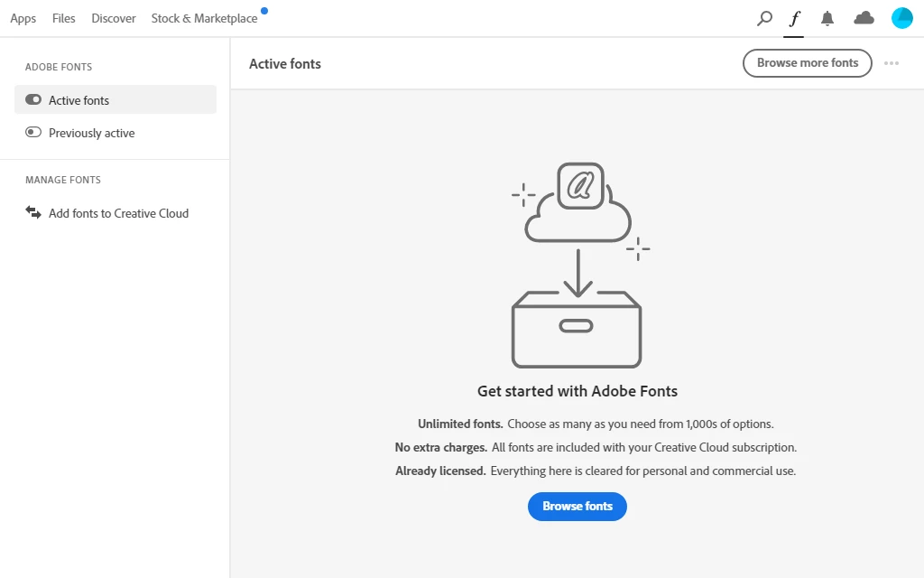The height and width of the screenshot is (578, 924).
Task: Click the 'ADOBE FONTS' section label
Action: [x=59, y=67]
